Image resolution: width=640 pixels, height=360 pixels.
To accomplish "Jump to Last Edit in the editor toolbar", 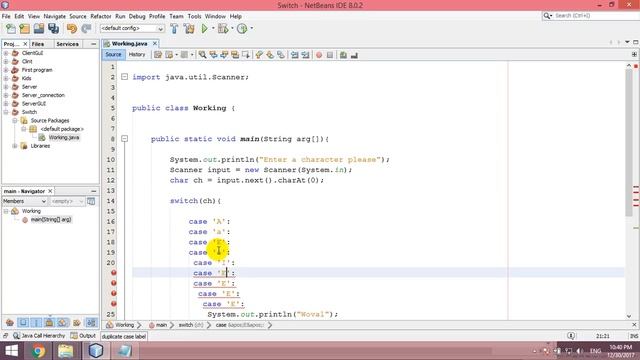I will [x=158, y=55].
